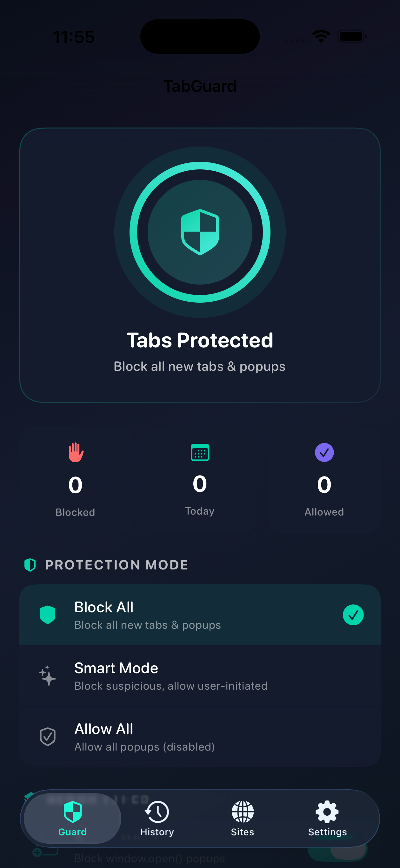Open the Sites tab
400x868 pixels.
(x=243, y=819)
